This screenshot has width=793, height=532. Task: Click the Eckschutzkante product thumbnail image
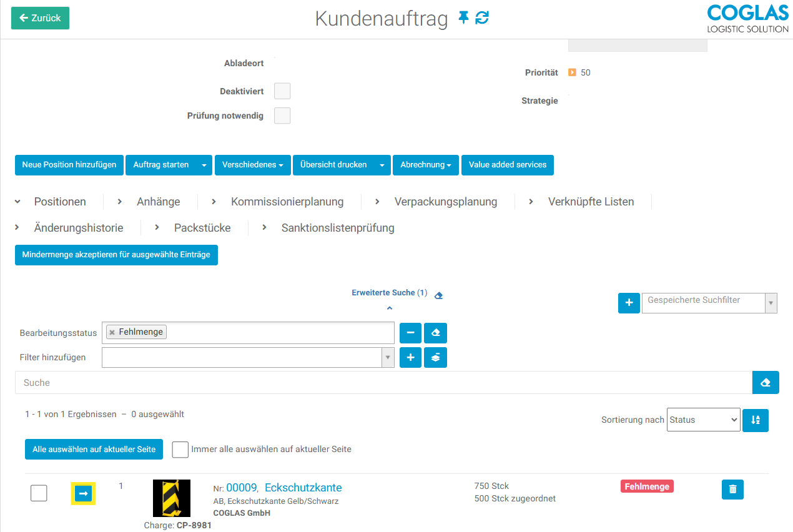pos(171,498)
